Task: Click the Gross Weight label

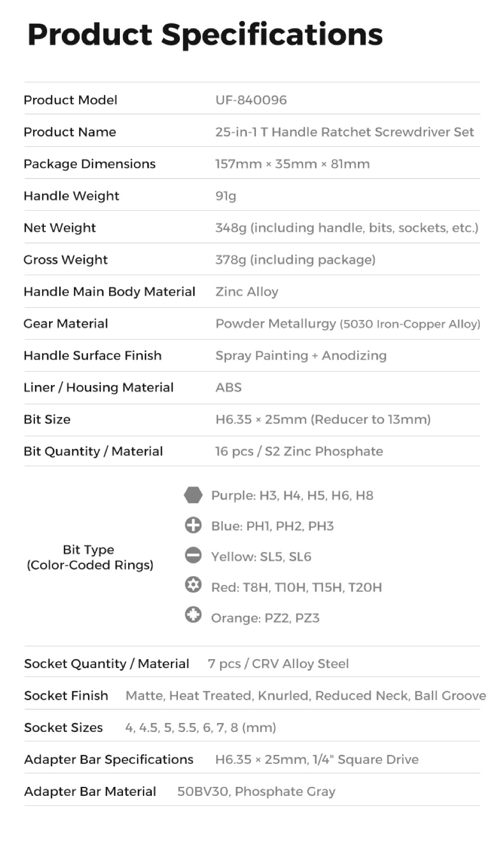Action: (x=65, y=260)
